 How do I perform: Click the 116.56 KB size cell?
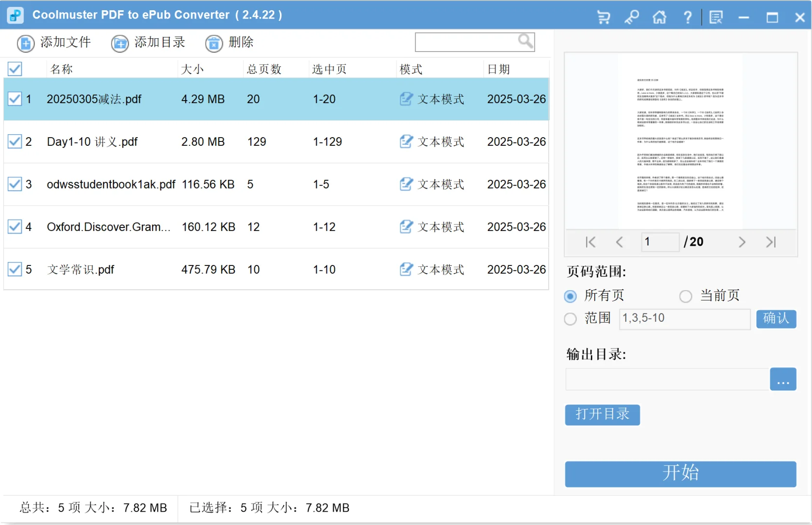tap(208, 184)
